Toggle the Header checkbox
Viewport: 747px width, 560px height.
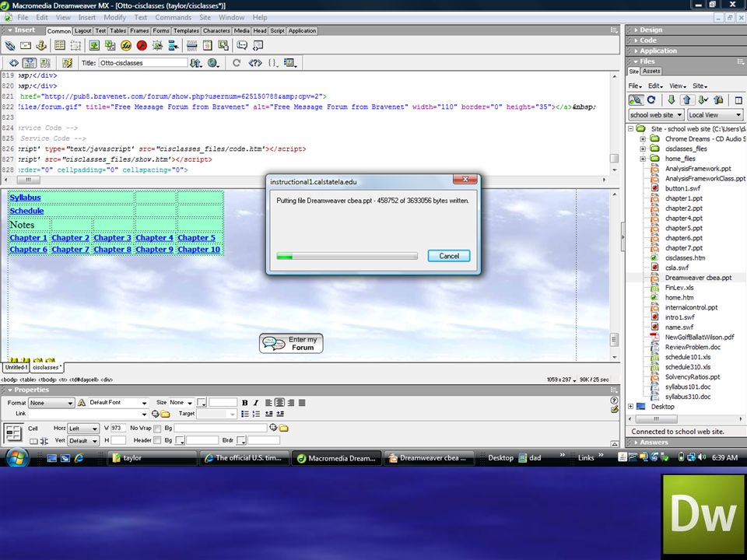pos(157,440)
